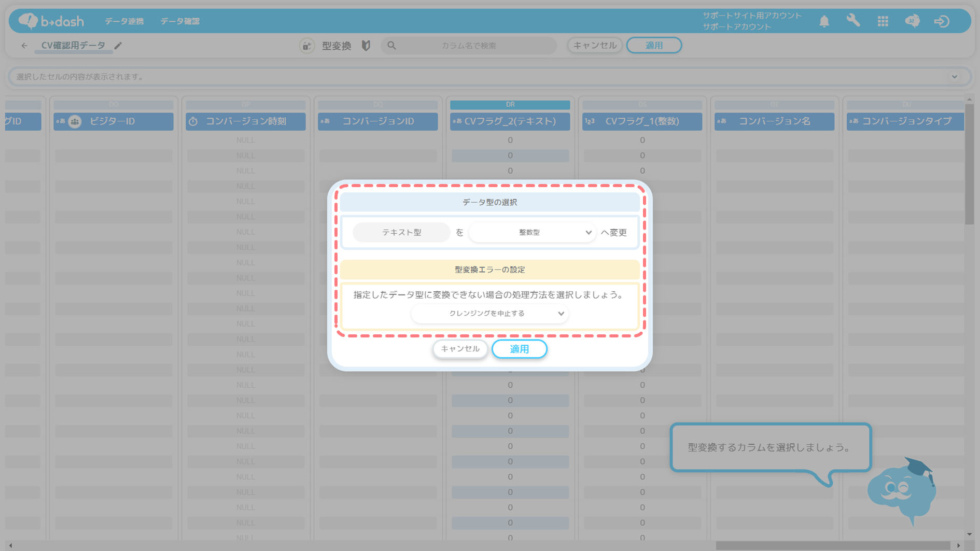Select the DR column tab
Viewport: 980px width, 551px height.
510,105
